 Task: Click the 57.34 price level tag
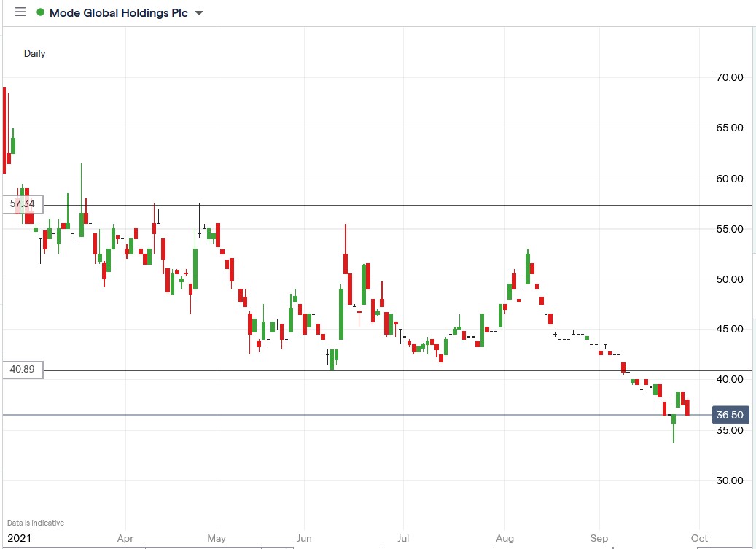[22, 204]
